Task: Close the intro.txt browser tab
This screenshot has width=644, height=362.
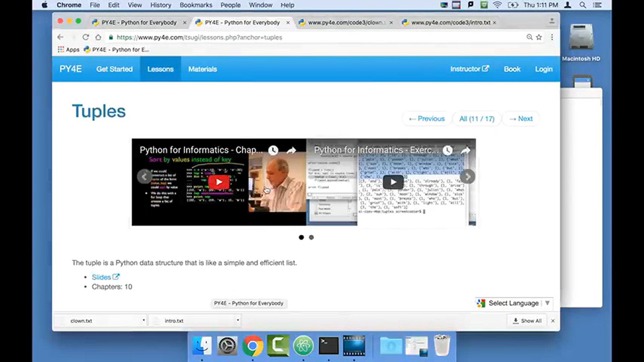Action: pos(494,22)
